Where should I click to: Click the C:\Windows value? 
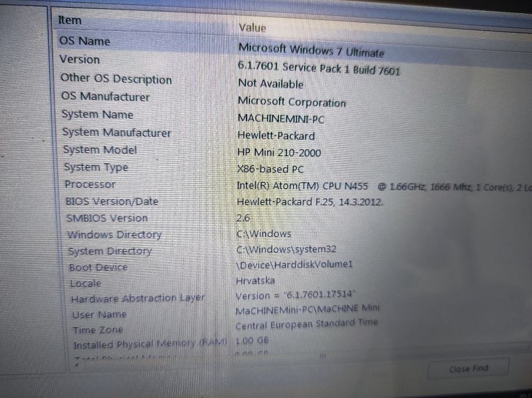coord(263,234)
